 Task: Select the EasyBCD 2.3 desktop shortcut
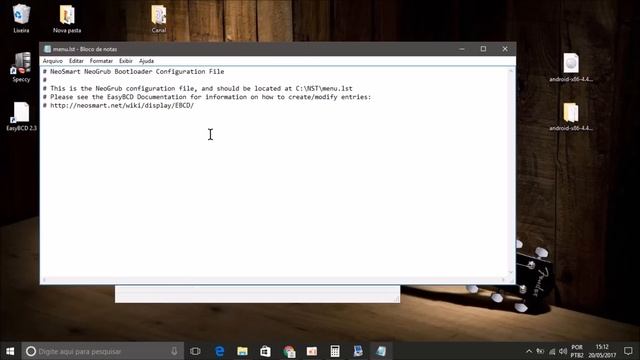coord(21,116)
